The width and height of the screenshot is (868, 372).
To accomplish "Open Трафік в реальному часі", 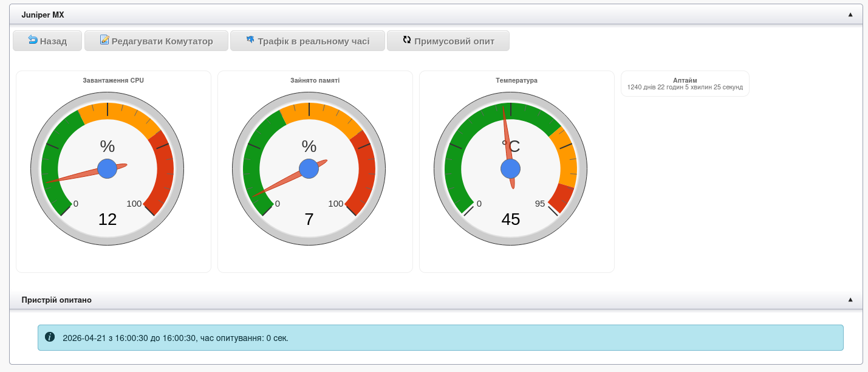I will pos(313,41).
